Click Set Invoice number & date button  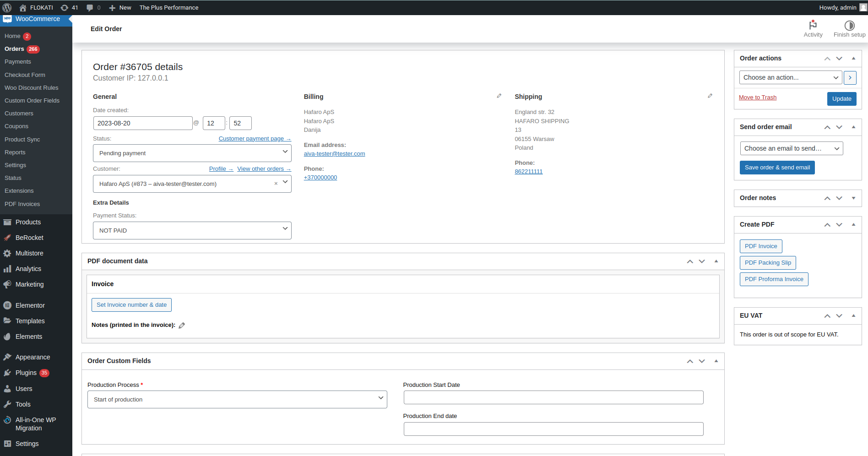coord(131,305)
